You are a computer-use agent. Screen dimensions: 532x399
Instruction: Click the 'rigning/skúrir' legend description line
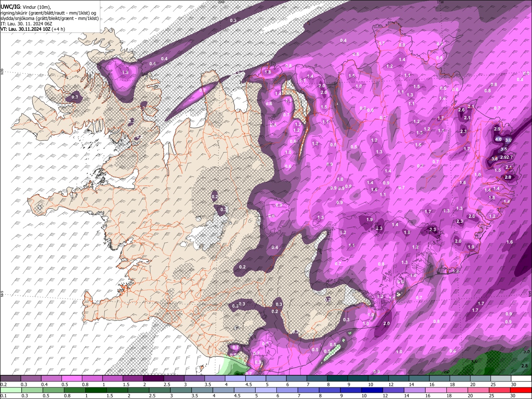click(x=49, y=12)
